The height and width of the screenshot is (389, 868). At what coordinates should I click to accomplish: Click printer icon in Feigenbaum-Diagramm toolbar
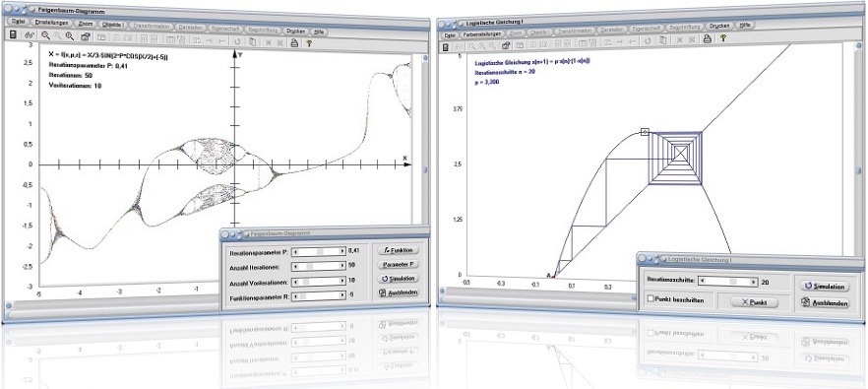click(294, 42)
